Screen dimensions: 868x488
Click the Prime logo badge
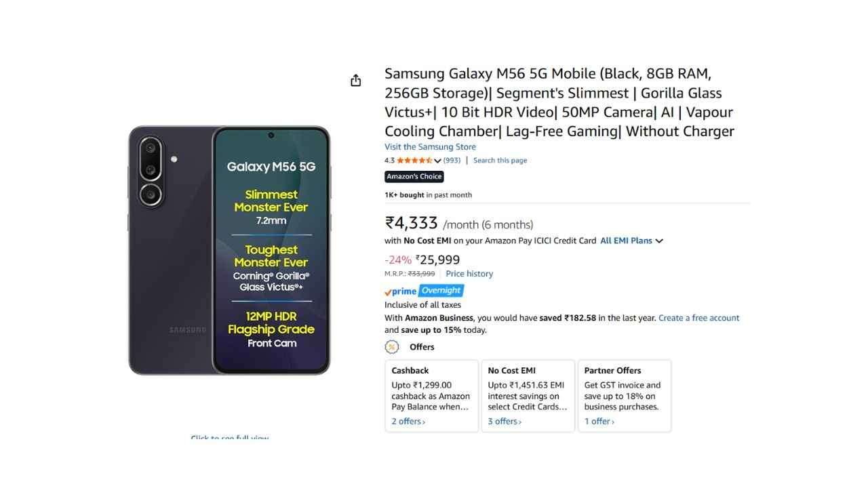coord(401,291)
